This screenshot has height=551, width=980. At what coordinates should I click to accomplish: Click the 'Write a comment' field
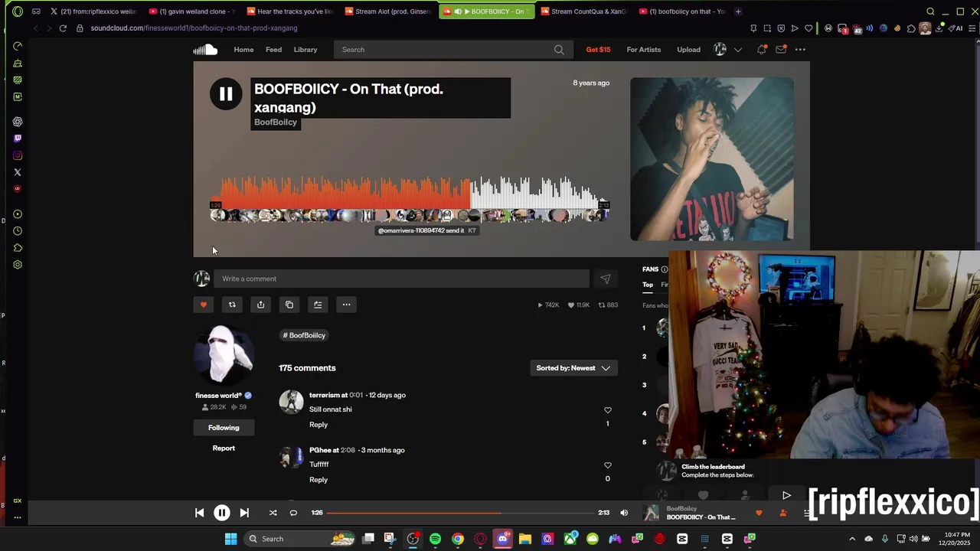(x=401, y=279)
